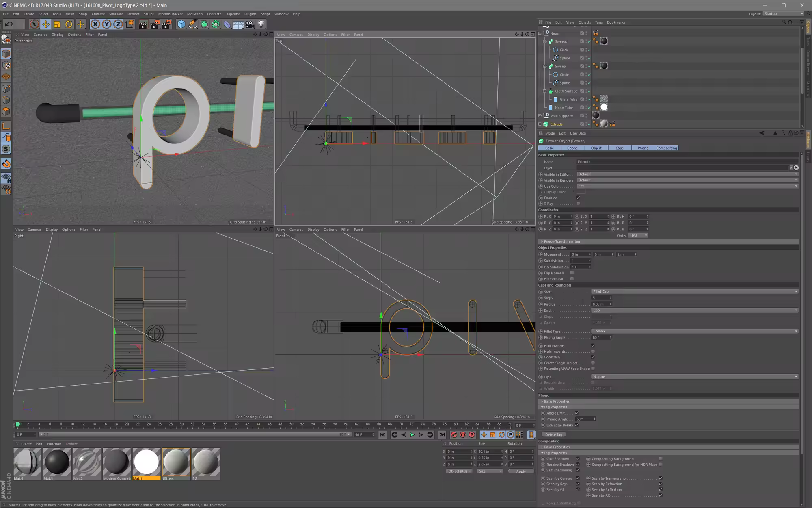Screen dimensions: 812x508
Task: Select the Modern Concrete material
Action: (x=117, y=464)
